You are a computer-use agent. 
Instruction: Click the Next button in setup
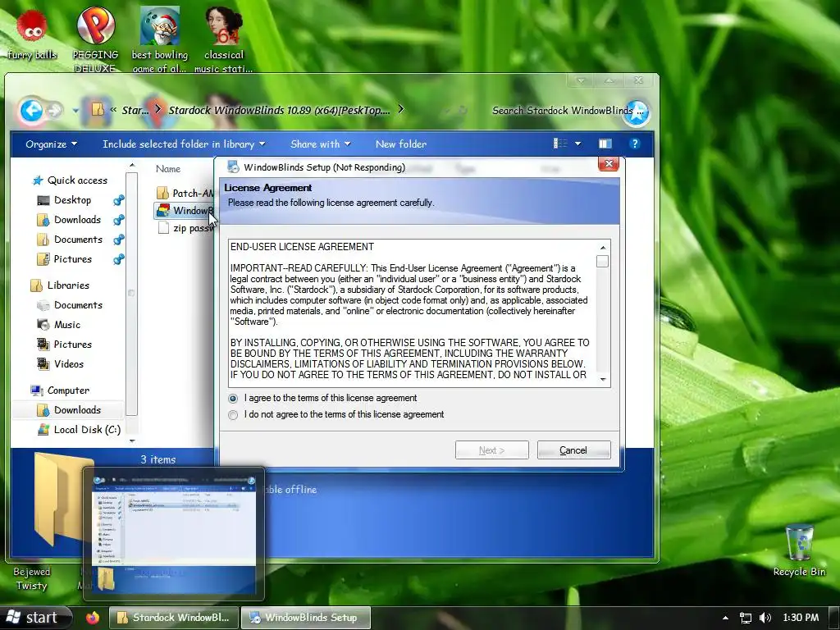click(x=492, y=450)
